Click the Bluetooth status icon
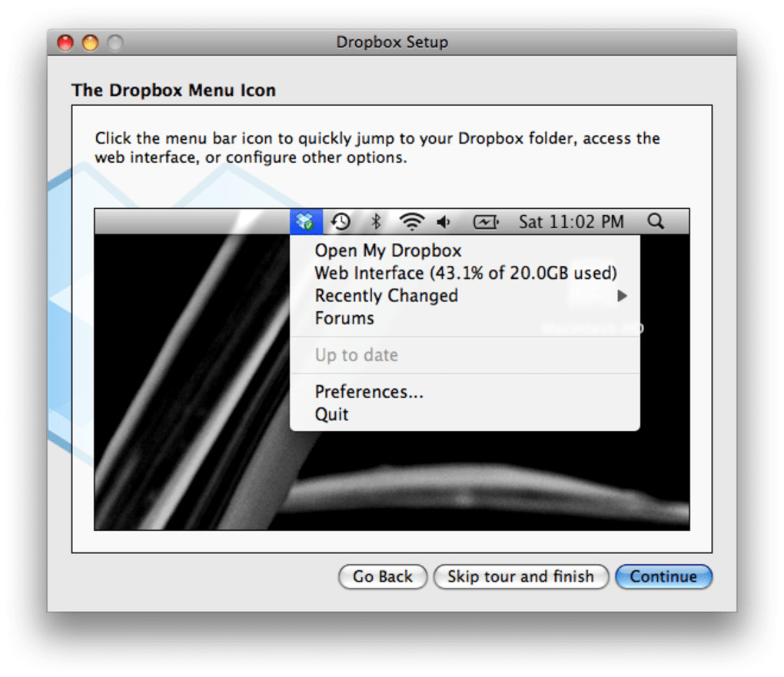 pyautogui.click(x=376, y=221)
